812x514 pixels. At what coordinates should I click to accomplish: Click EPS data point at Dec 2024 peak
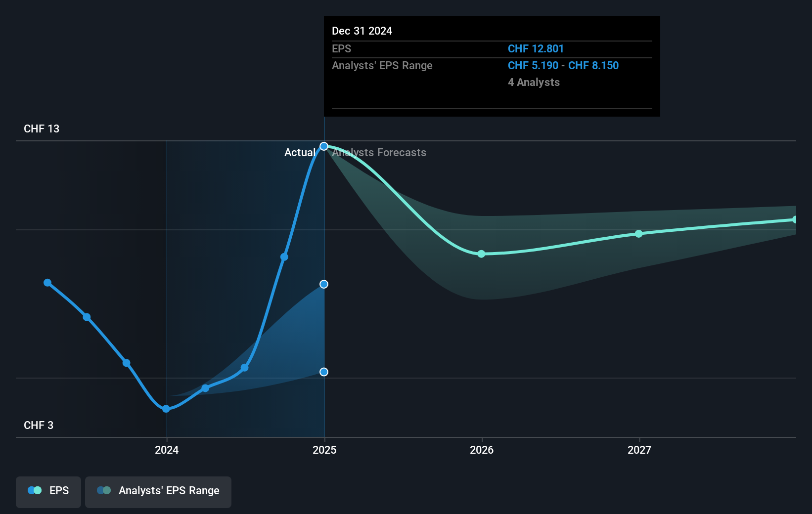tap(324, 146)
